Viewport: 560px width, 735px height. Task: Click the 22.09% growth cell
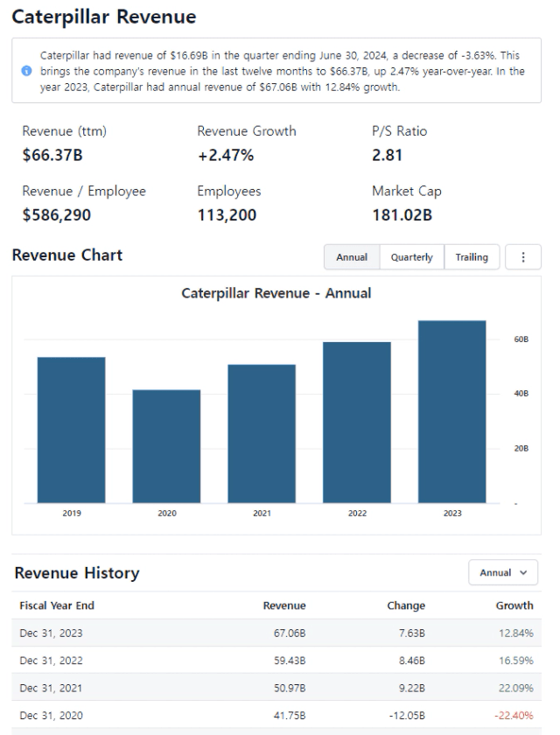(x=516, y=688)
